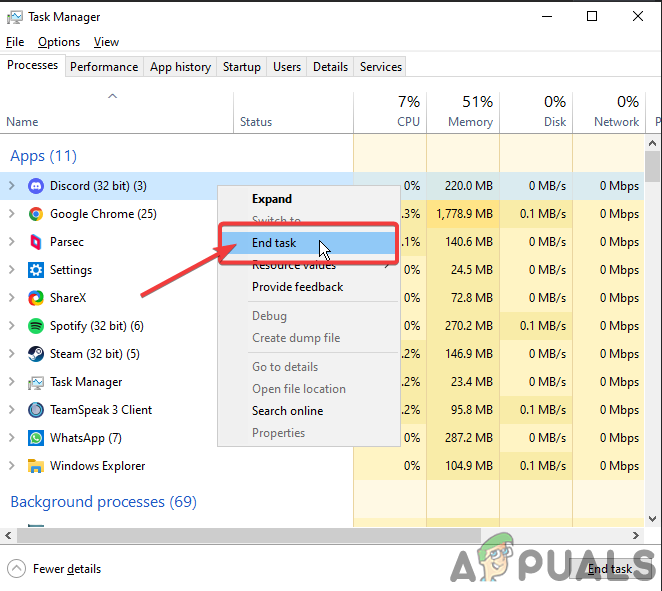662x591 pixels.
Task: Click the Task Manager row icon
Action: click(x=36, y=382)
